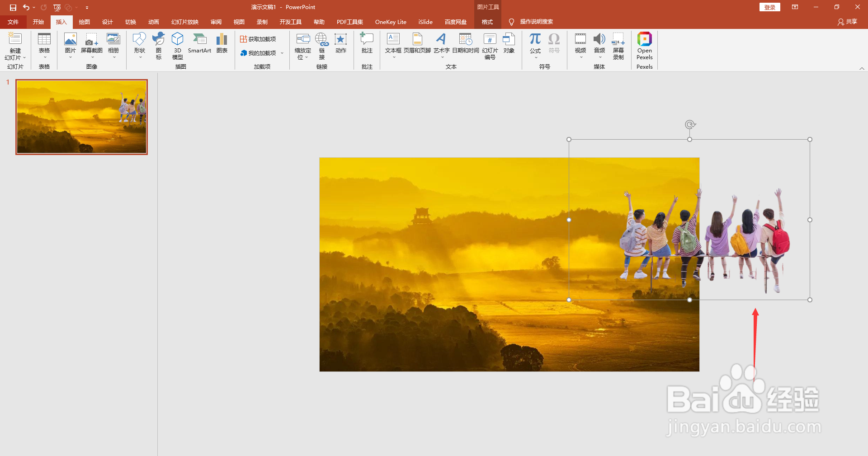
Task: Add a 批注 (Comment)
Action: tap(367, 43)
